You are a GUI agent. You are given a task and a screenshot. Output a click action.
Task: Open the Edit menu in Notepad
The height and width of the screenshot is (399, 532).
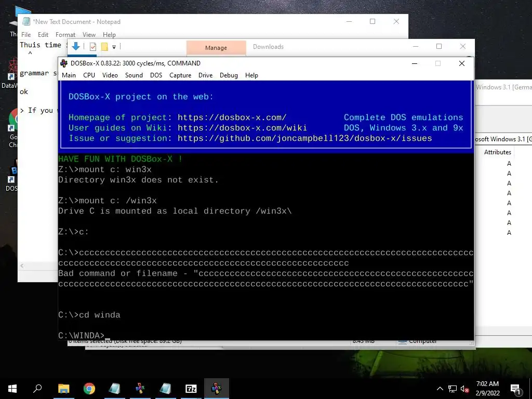[x=43, y=35]
